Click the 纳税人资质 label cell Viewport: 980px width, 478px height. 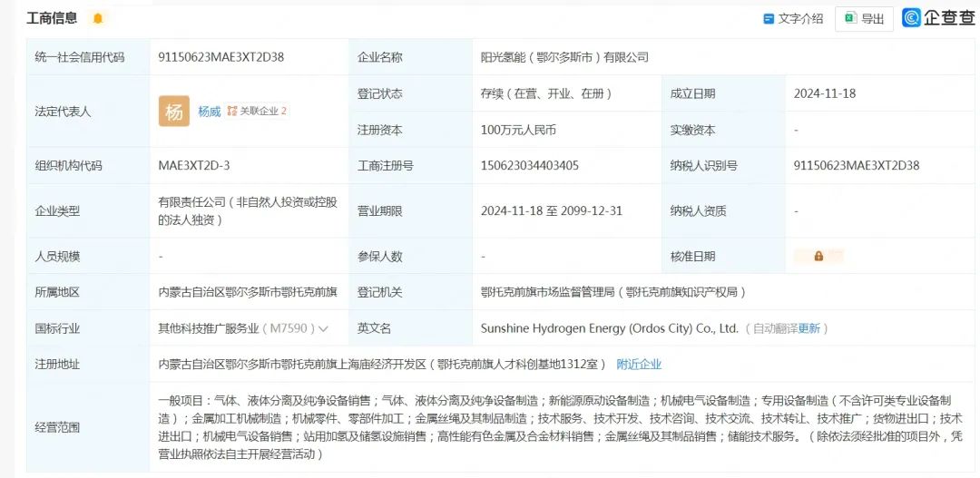pos(723,210)
